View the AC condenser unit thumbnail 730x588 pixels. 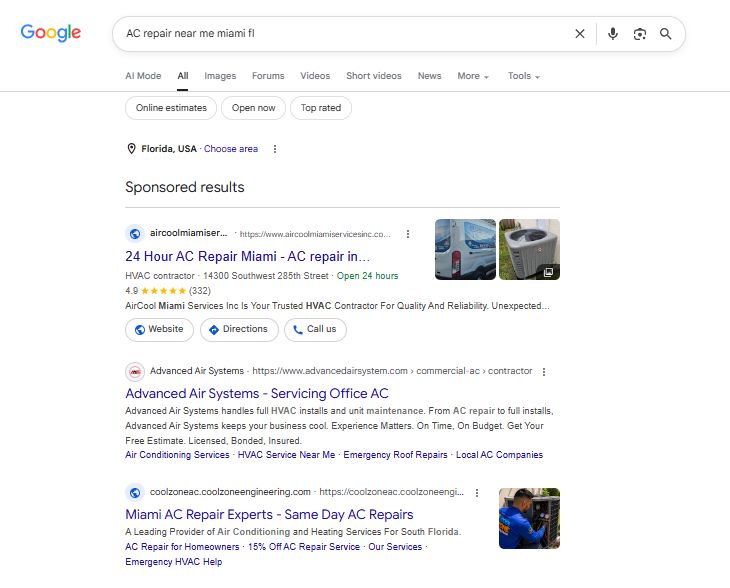529,250
